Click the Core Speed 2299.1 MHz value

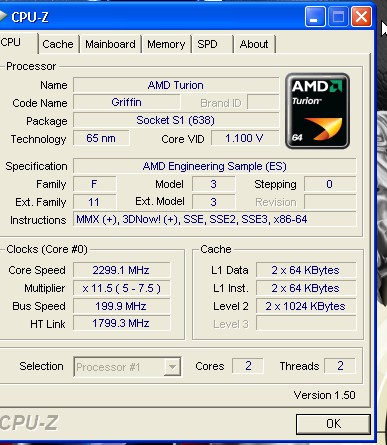(x=121, y=270)
